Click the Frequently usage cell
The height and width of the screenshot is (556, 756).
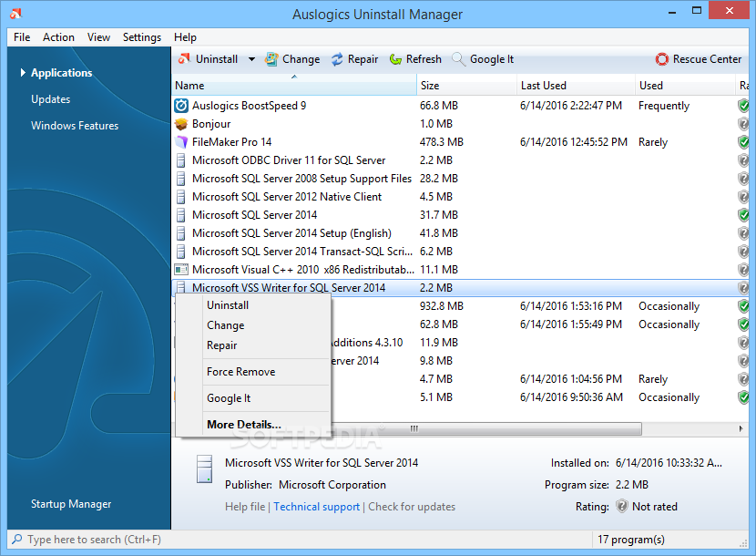coord(664,106)
